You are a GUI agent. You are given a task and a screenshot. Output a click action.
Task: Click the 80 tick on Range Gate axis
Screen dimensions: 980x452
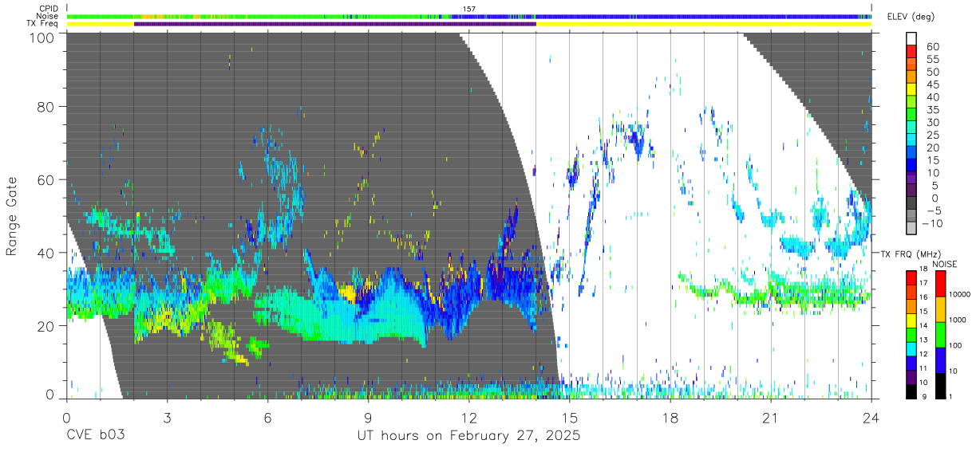click(x=47, y=107)
